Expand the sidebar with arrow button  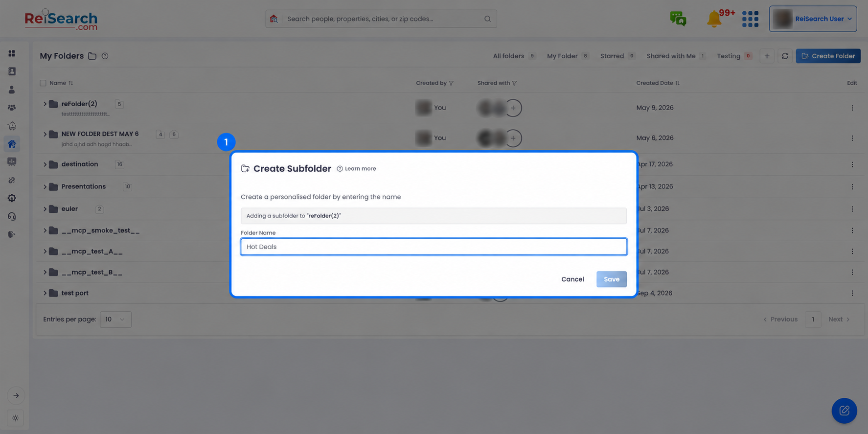coord(16,395)
